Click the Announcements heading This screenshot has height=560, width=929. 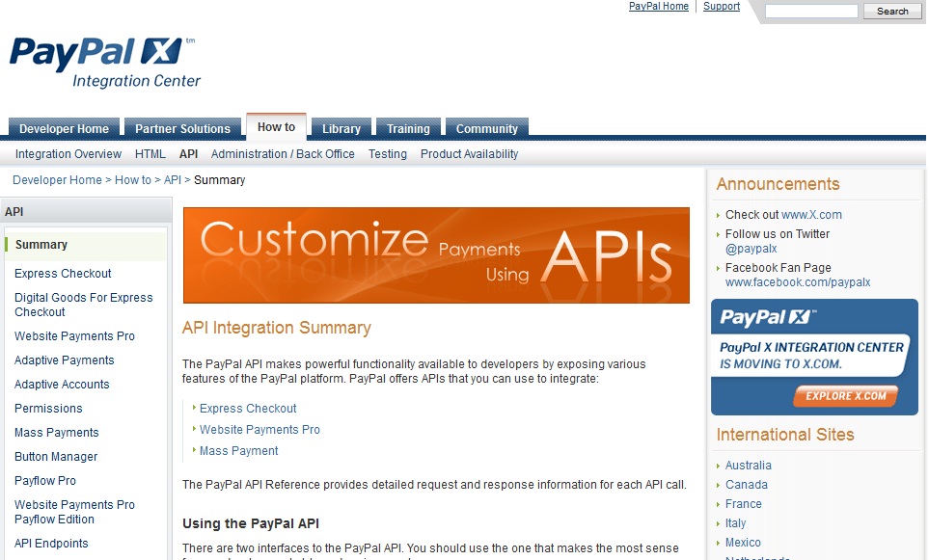coord(778,184)
